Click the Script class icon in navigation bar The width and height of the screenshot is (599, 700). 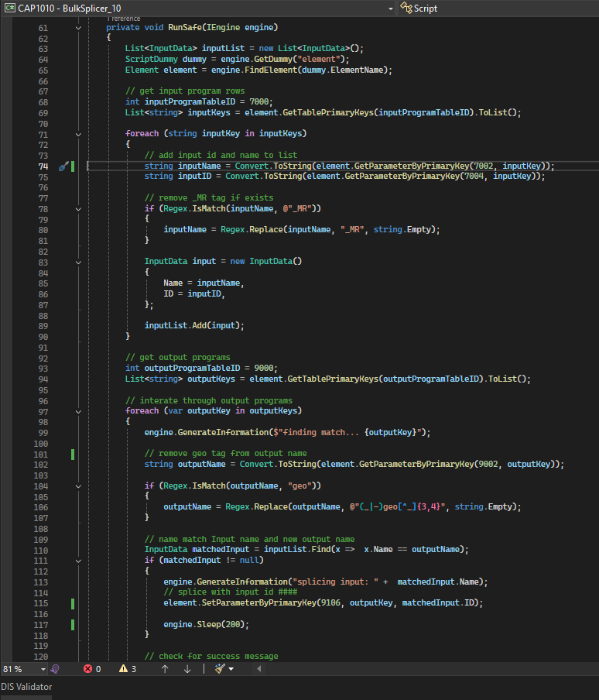[405, 8]
